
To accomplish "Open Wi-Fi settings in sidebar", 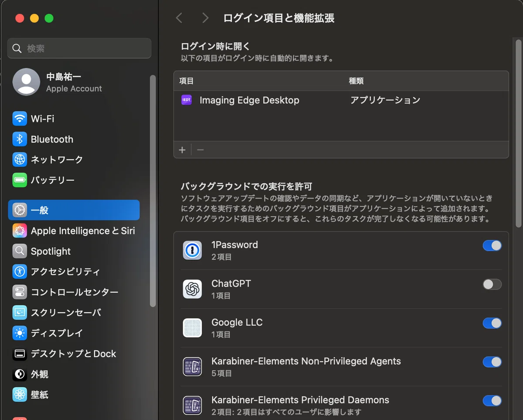I will click(x=74, y=119).
